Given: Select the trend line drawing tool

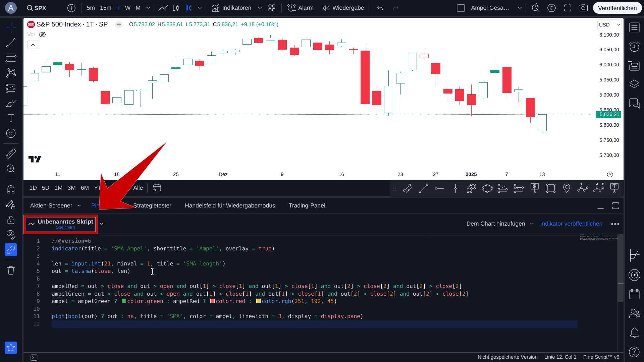Looking at the screenshot, I should click(x=11, y=43).
